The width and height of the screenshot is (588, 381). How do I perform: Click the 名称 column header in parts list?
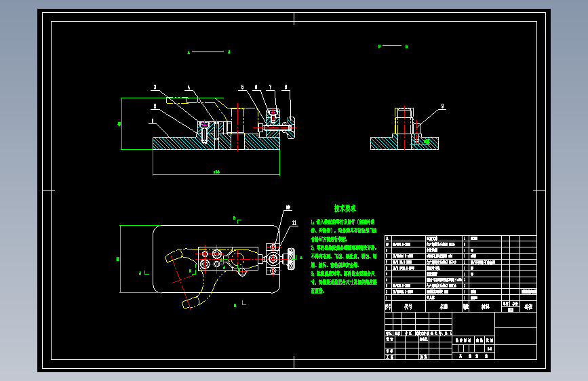pos(444,306)
